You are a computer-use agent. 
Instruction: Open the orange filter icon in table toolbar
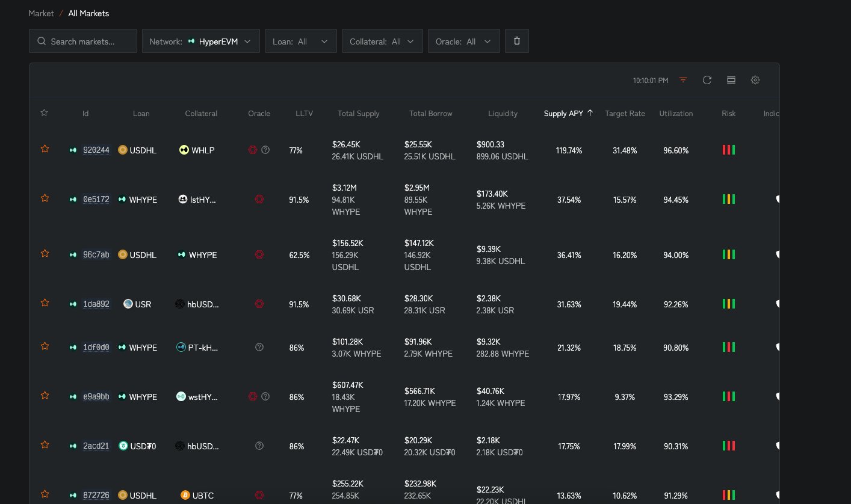[x=683, y=80]
